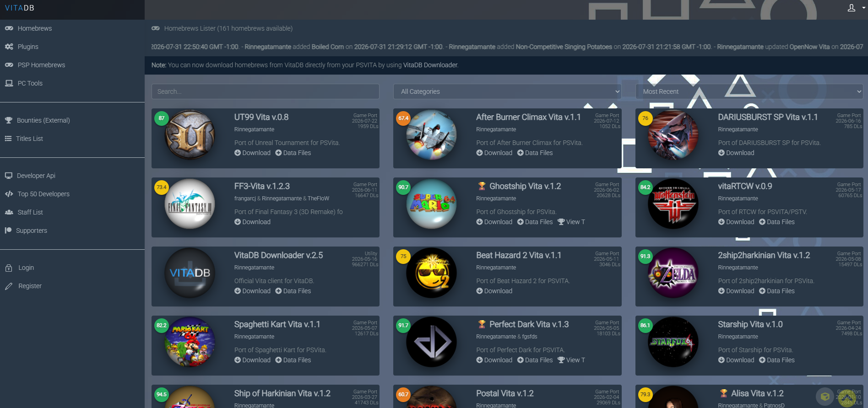This screenshot has width=868, height=408.
Task: Download DARIUSBURST SP Vita
Action: tap(736, 153)
